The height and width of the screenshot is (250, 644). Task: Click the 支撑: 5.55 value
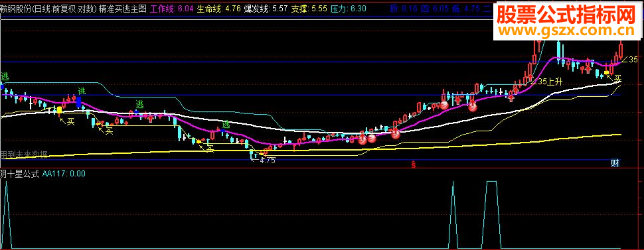[x=309, y=9]
